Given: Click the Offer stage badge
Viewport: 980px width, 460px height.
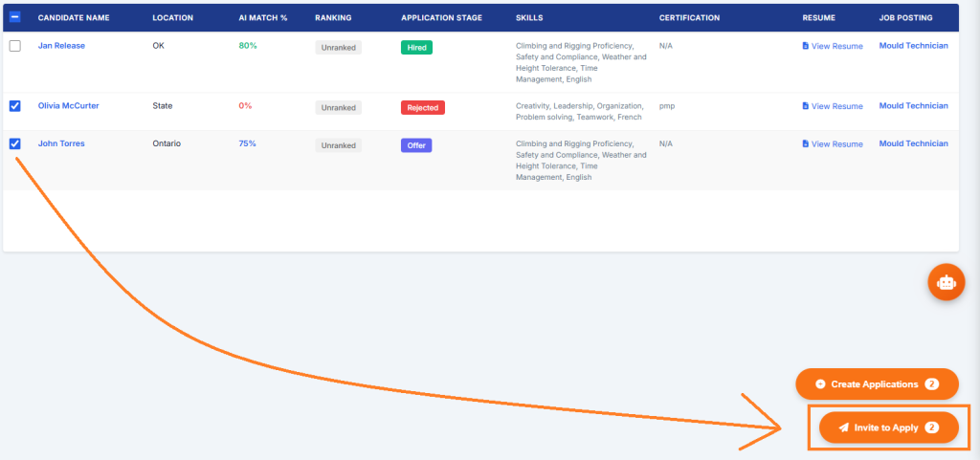Looking at the screenshot, I should [x=416, y=145].
